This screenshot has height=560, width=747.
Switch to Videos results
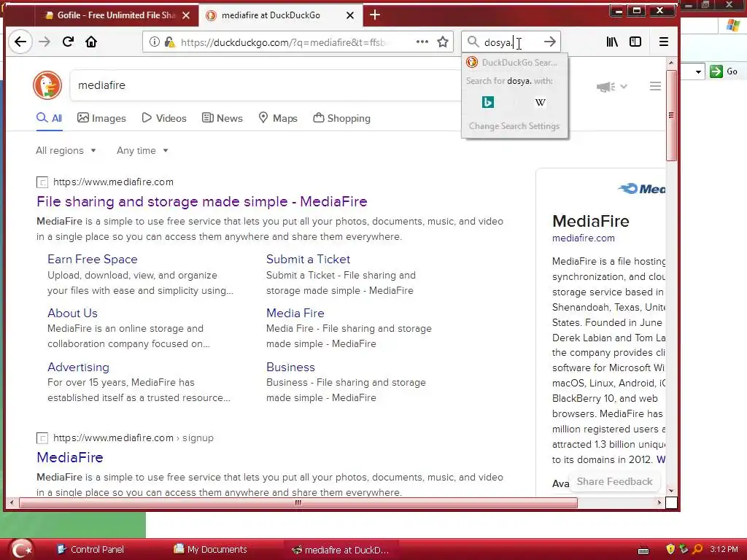pyautogui.click(x=164, y=118)
